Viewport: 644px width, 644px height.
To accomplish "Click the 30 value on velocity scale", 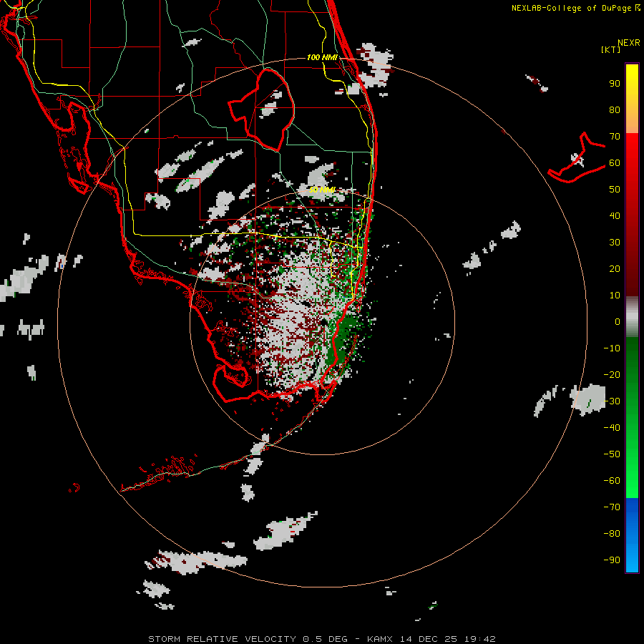I will click(x=615, y=243).
